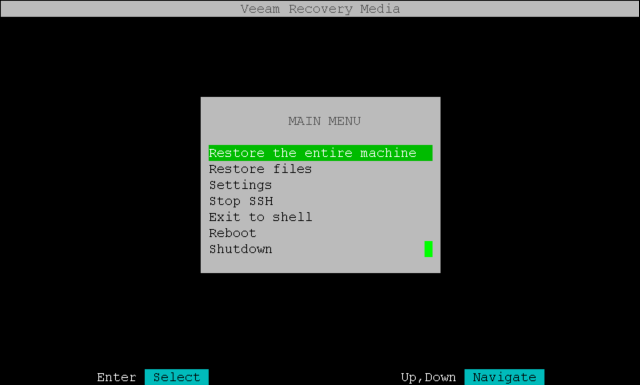The height and width of the screenshot is (385, 640).
Task: Click the Navigate hint button
Action: 504,377
